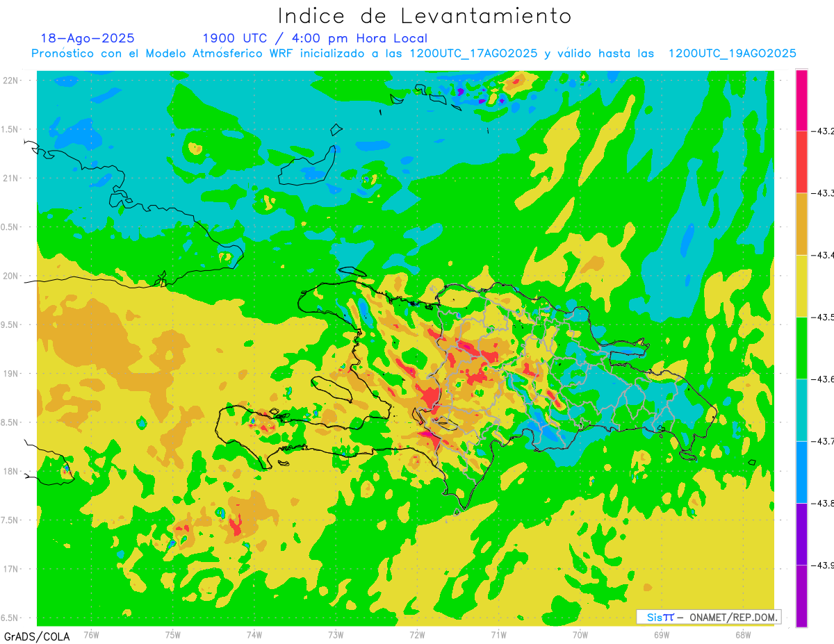Select the red legend color band
The image size is (834, 644).
801,162
